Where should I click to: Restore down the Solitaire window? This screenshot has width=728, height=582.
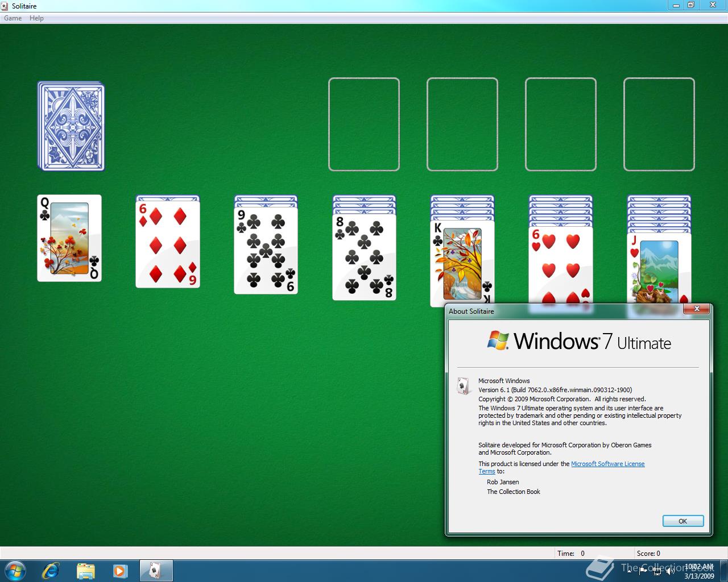(x=690, y=5)
